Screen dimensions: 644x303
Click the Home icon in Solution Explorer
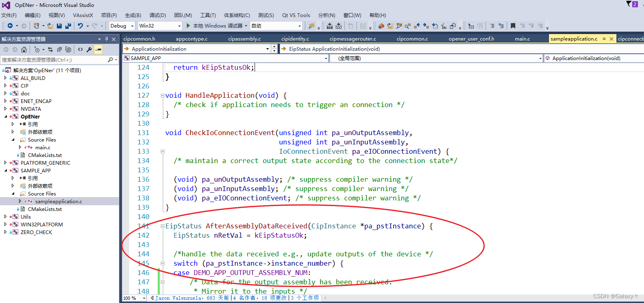click(x=24, y=49)
